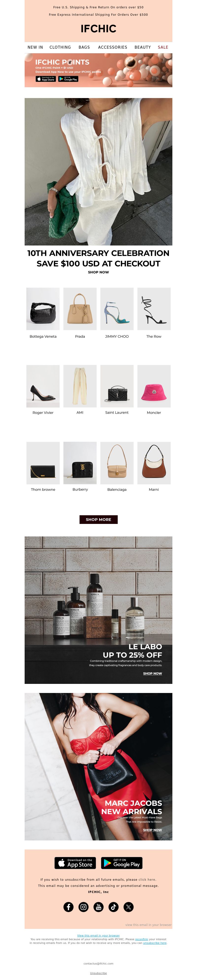Click the App Store badge in IFCHIC Points banner
The image size is (197, 980).
46,79
